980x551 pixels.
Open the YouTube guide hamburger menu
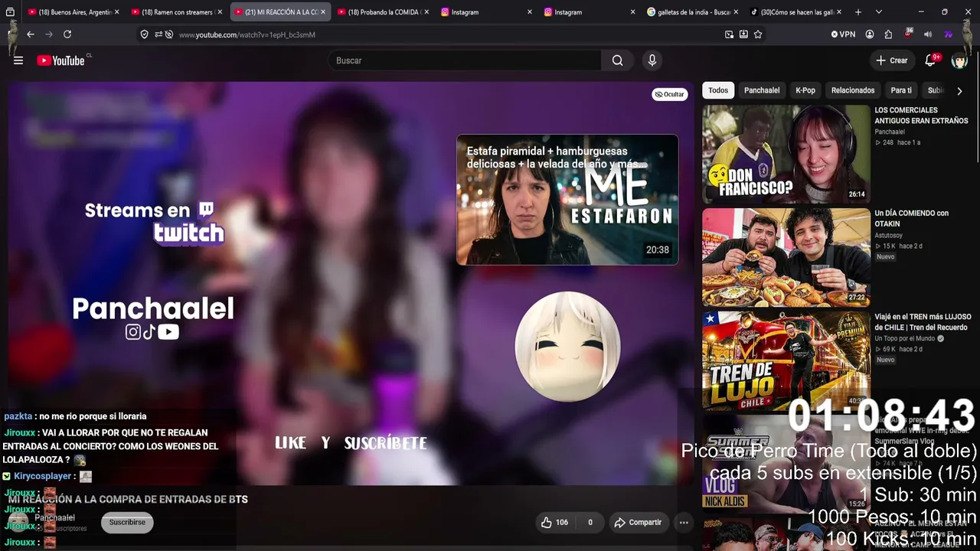pyautogui.click(x=18, y=60)
